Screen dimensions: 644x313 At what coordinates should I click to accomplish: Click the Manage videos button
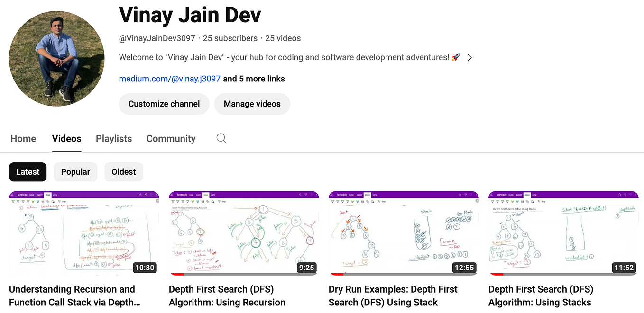tap(252, 104)
